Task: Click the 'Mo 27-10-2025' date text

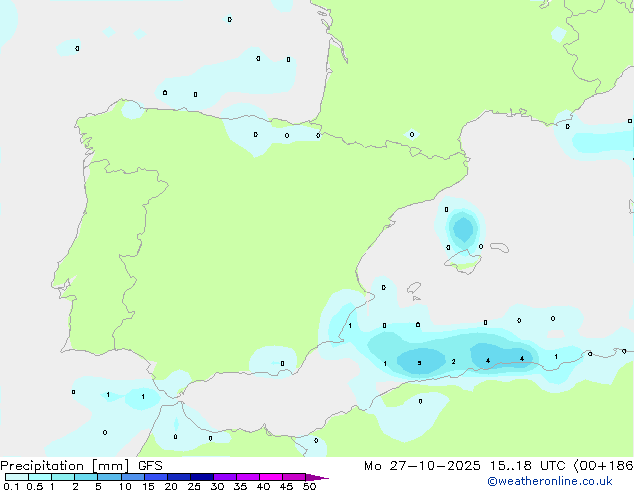Action: (x=422, y=466)
